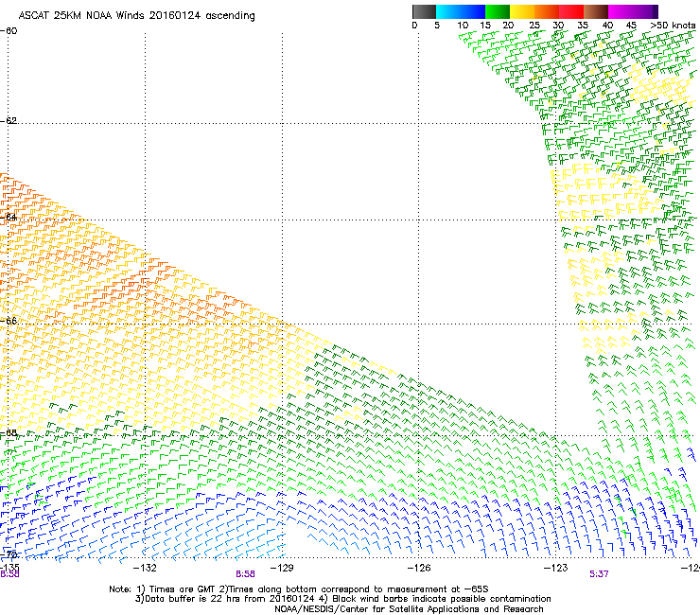
Task: Pick the red 30-35 knots legend segment
Action: pyautogui.click(x=571, y=11)
